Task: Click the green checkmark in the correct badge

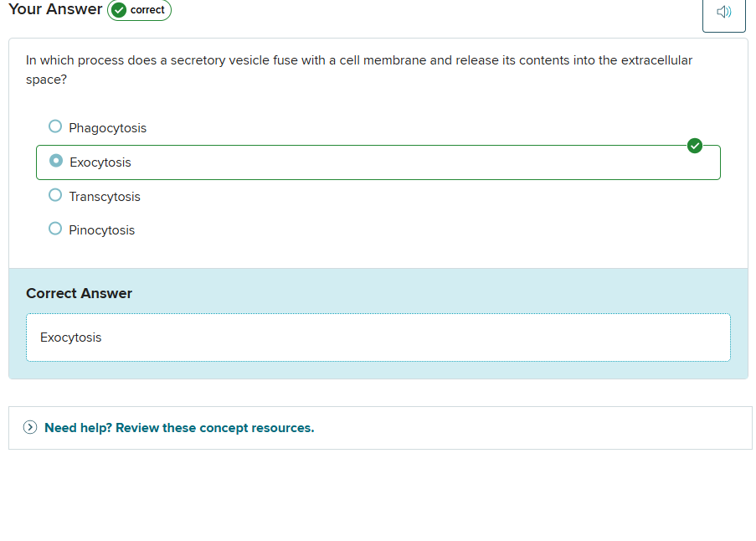Action: [120, 10]
